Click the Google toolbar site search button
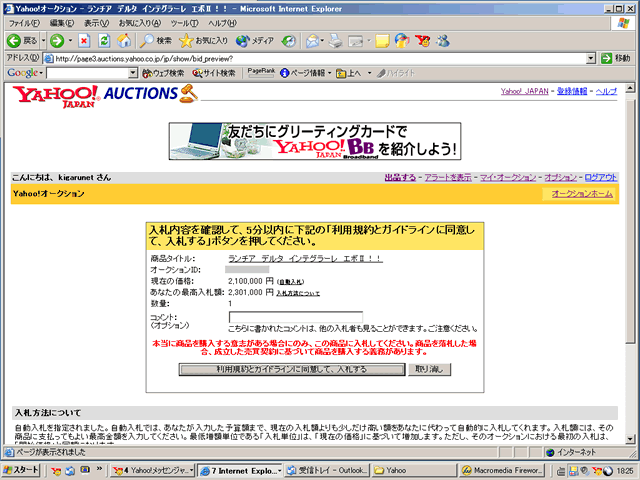640x480 pixels. point(214,73)
